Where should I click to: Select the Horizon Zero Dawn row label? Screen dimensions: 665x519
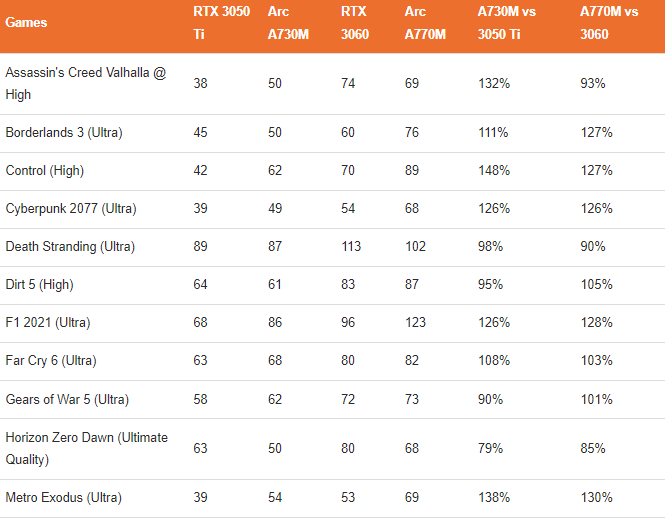86,449
